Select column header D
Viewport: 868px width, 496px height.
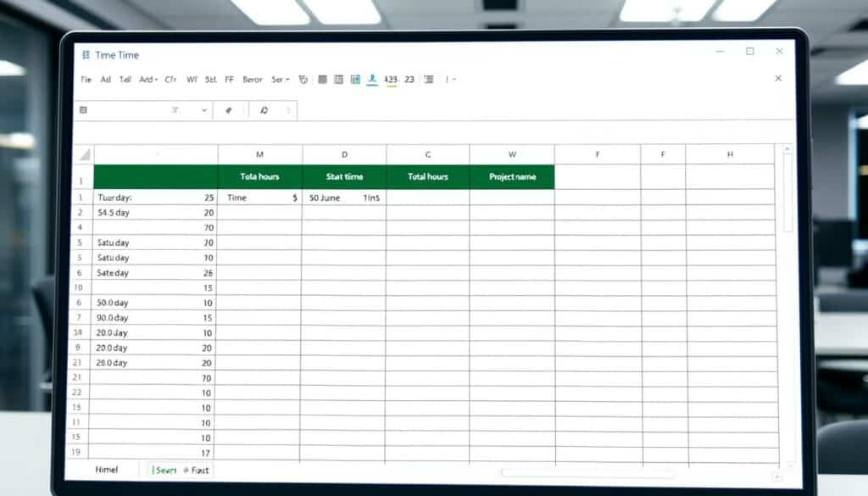click(344, 154)
